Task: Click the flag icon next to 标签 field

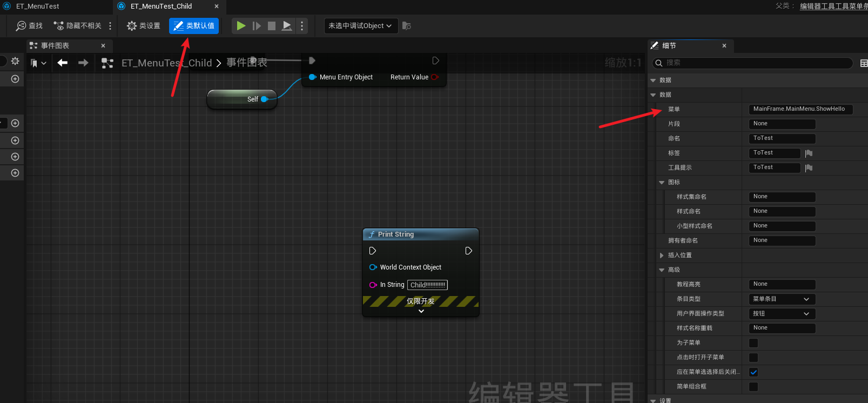Action: coord(809,153)
